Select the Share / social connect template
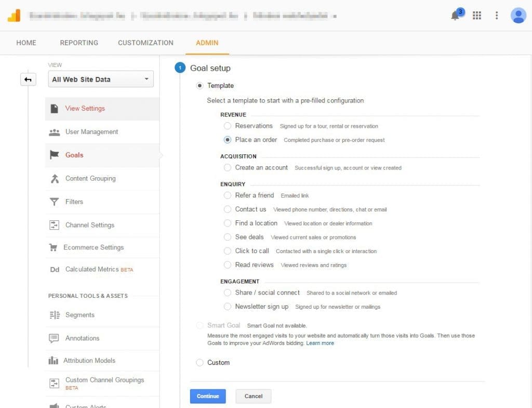This screenshot has height=408, width=532. tap(228, 293)
